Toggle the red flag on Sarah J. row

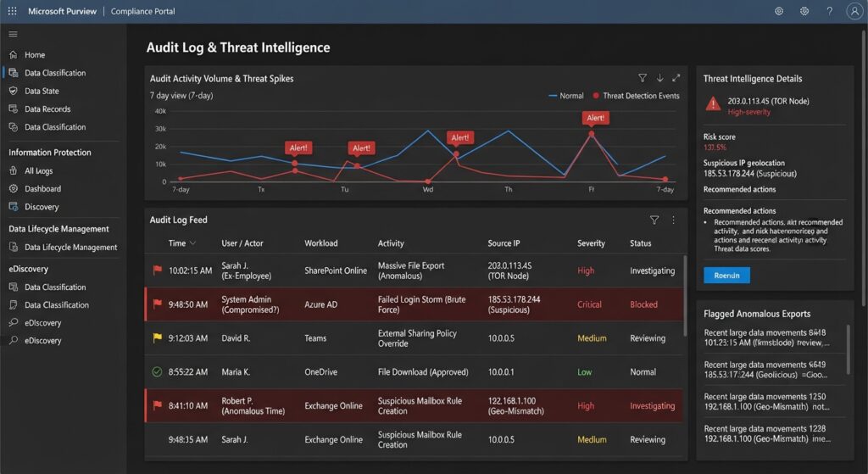pos(157,270)
